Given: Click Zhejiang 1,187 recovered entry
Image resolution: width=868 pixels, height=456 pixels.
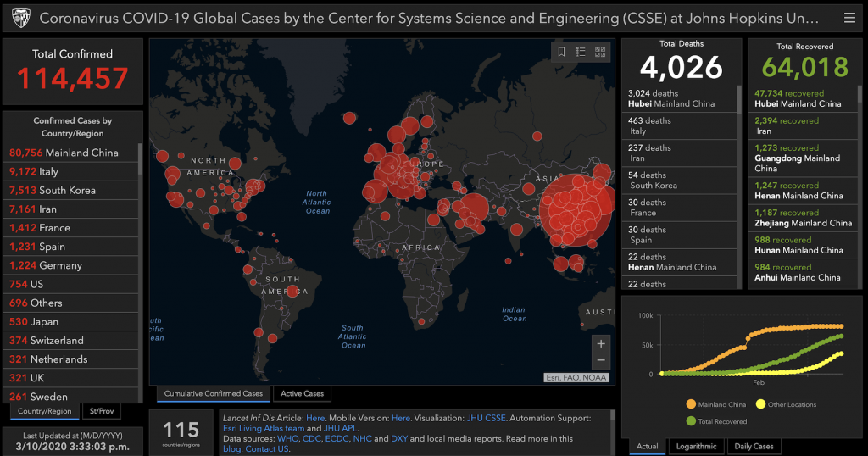Looking at the screenshot, I should click(x=803, y=218).
